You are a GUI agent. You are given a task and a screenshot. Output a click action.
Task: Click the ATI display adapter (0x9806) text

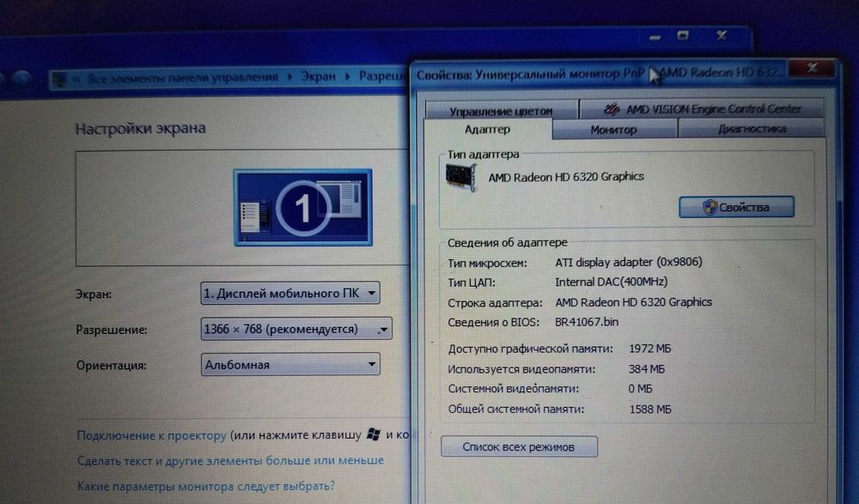point(629,262)
